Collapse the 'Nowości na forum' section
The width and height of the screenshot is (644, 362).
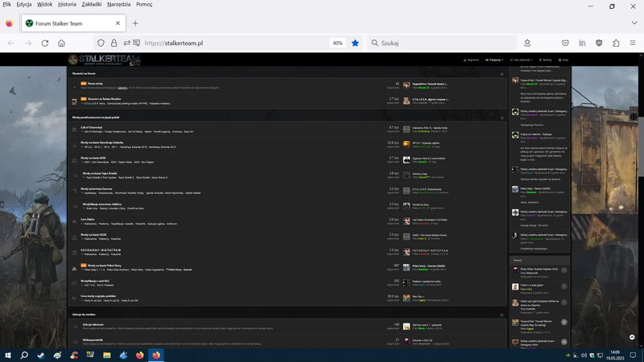click(x=501, y=73)
